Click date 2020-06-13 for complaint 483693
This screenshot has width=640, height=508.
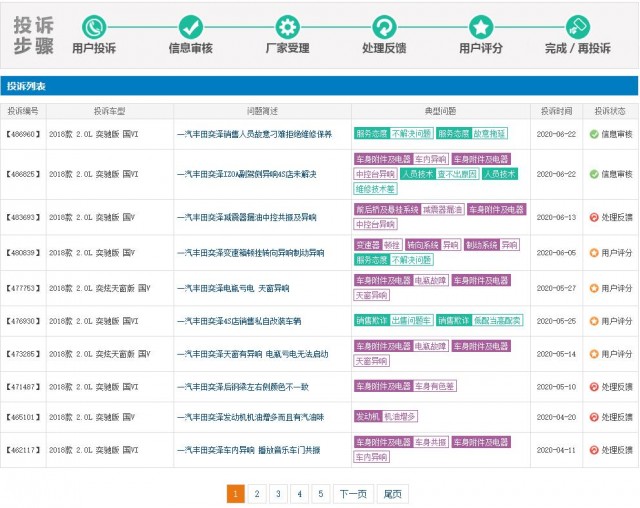pos(556,217)
